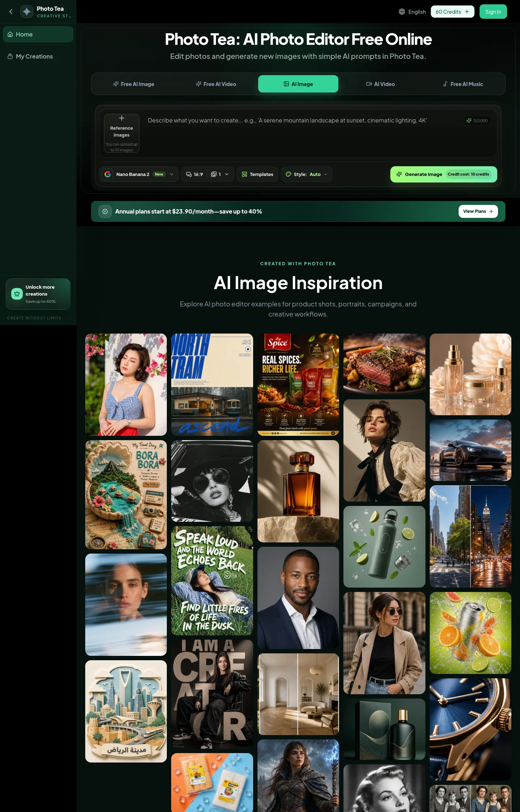The width and height of the screenshot is (520, 812).
Task: Open the soda can with citrus splash thumbnail
Action: click(471, 633)
